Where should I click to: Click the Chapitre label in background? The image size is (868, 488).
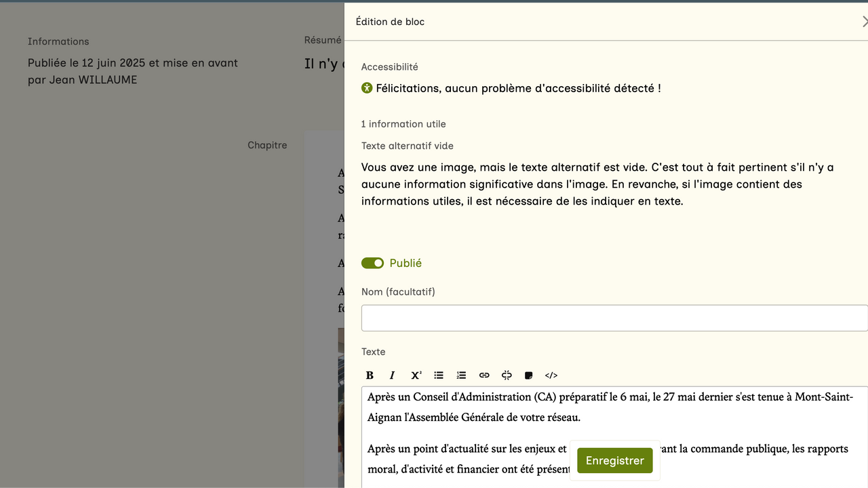point(267,145)
